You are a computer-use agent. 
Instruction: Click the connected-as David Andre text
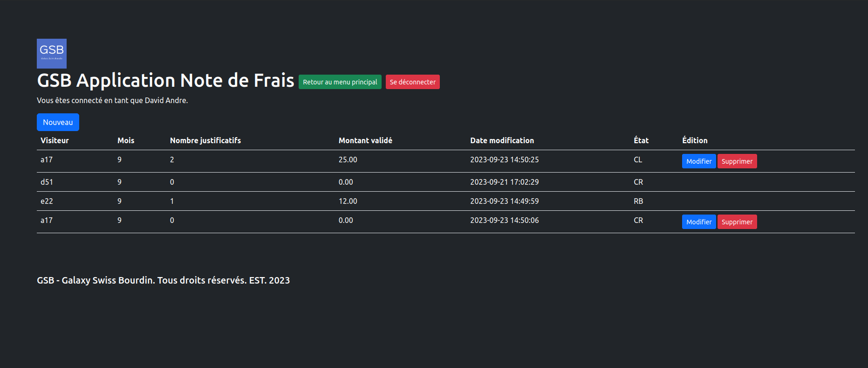point(112,100)
